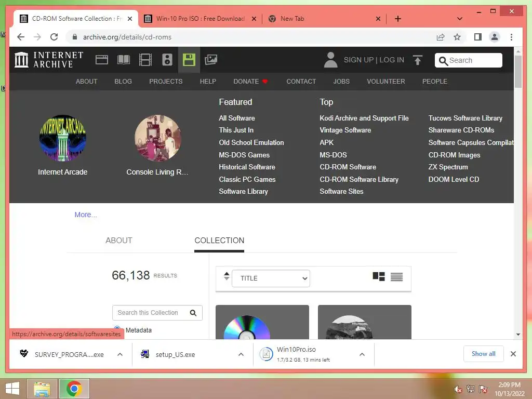
Task: Open the Chrome profile icon
Action: 495,37
